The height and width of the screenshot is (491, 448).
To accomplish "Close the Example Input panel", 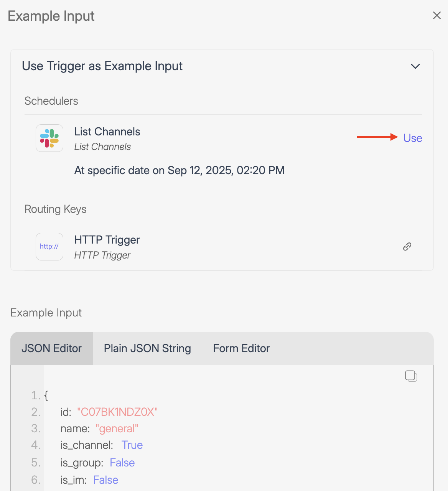I will point(436,15).
